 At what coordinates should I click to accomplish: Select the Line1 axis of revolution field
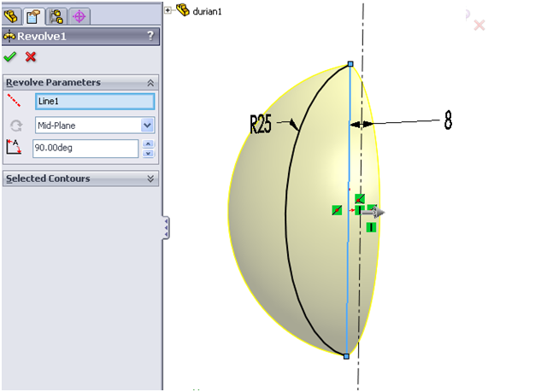coord(95,102)
